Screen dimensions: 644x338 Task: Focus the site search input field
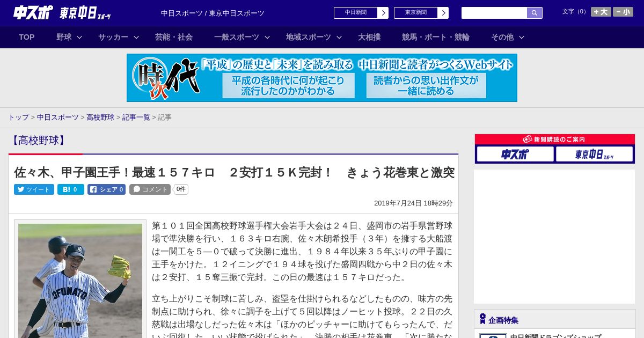tap(494, 13)
